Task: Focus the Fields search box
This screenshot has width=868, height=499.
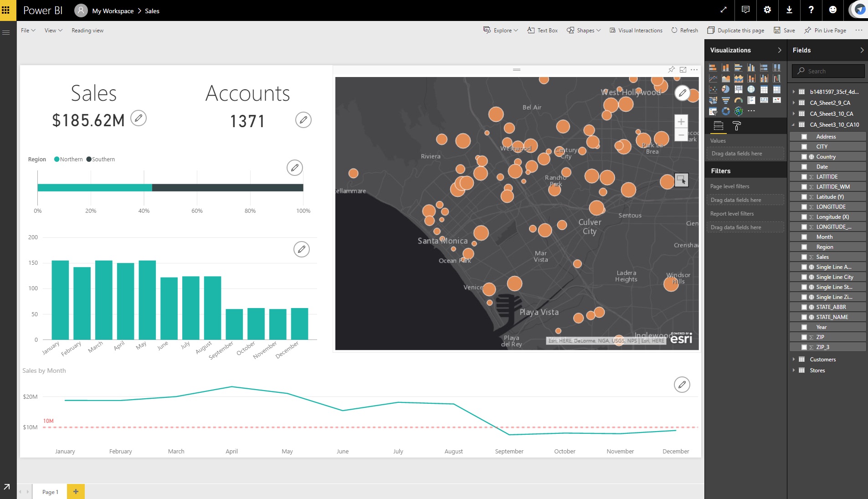Action: [828, 71]
